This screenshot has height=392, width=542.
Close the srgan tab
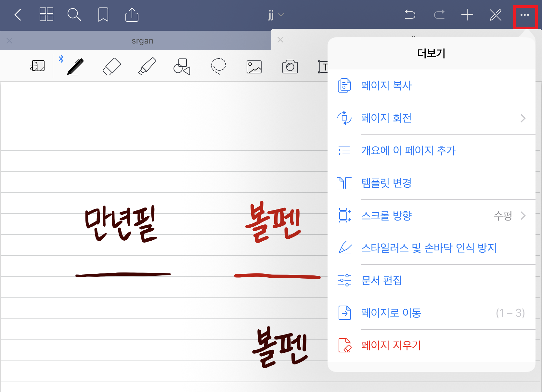coord(9,41)
